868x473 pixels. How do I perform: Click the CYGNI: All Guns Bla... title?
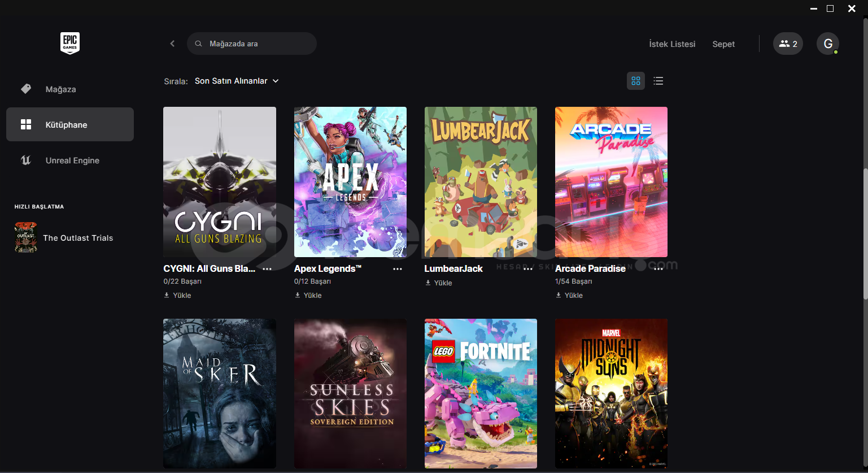coord(210,268)
